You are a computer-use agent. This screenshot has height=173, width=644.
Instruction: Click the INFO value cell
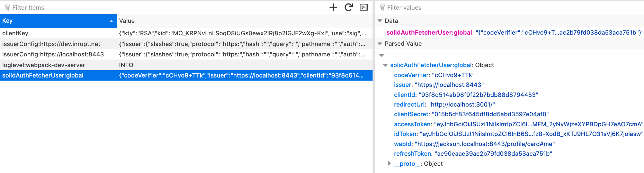(244, 65)
